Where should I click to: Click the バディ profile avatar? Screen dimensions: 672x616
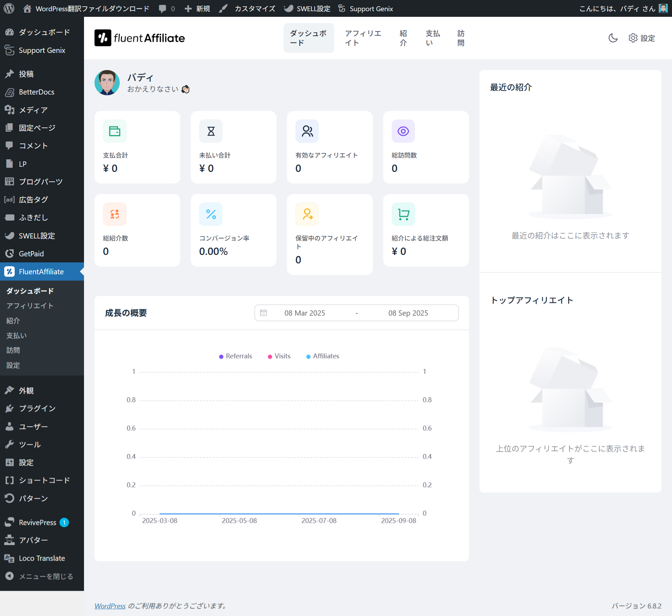pos(107,83)
